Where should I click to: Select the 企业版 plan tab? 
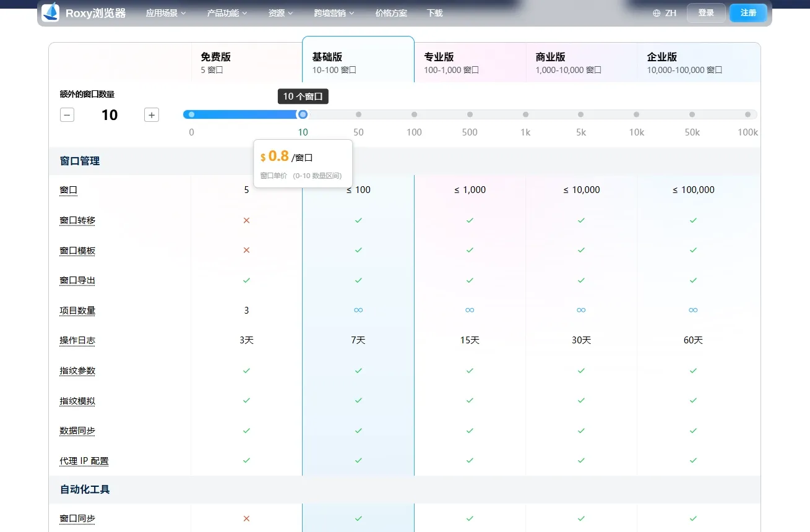click(x=699, y=62)
